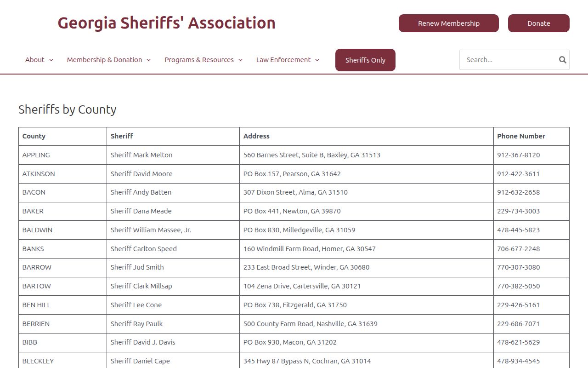The width and height of the screenshot is (588, 368).
Task: Select the BALDWIN county cell
Action: point(63,230)
